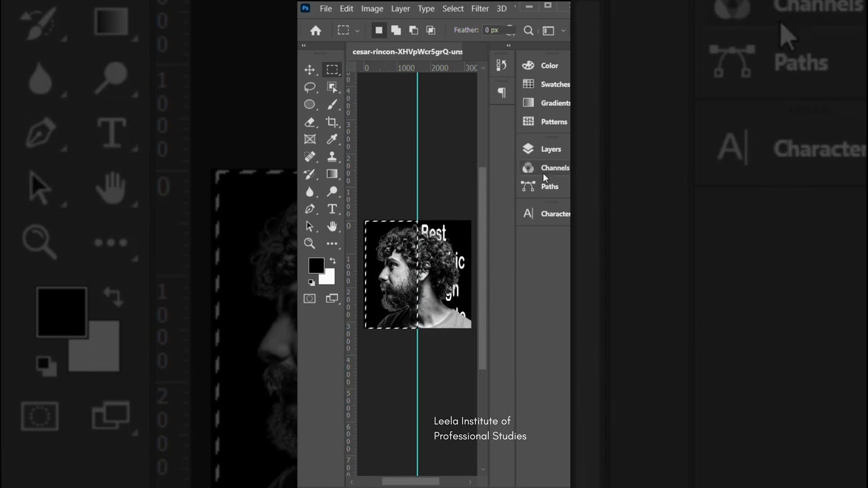
Task: Enable New selection mode
Action: pyautogui.click(x=378, y=30)
